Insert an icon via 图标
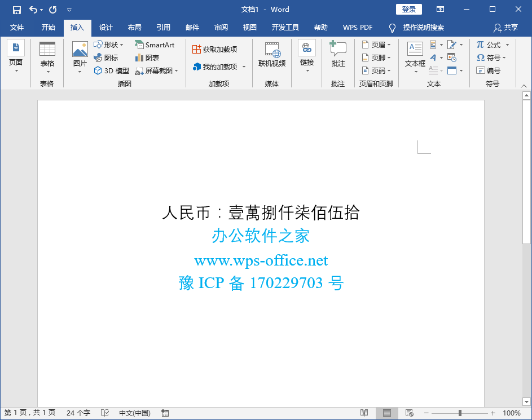This screenshot has width=532, height=420. (106, 58)
